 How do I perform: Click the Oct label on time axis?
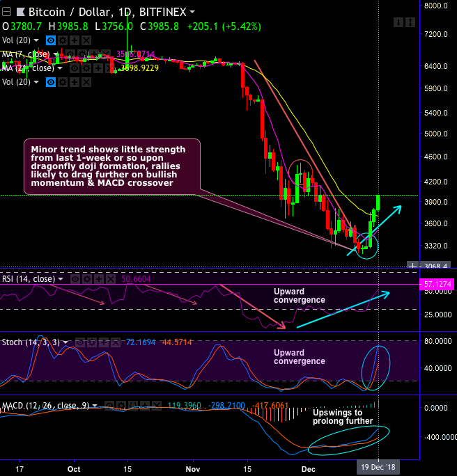pyautogui.click(x=74, y=469)
